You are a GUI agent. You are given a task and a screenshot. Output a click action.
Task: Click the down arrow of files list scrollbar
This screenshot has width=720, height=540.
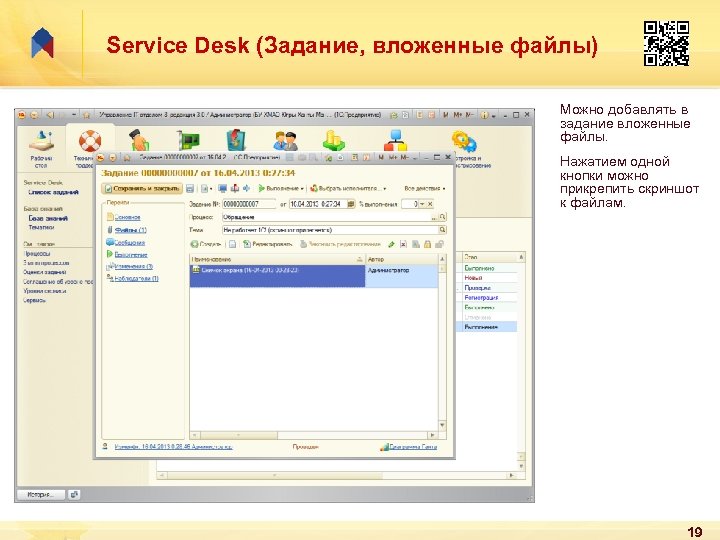pyautogui.click(x=442, y=425)
